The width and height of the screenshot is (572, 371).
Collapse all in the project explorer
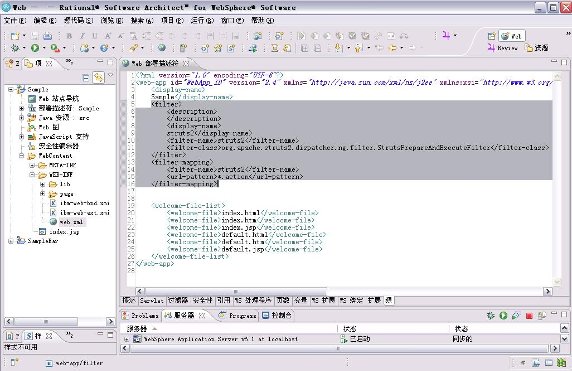click(x=86, y=77)
